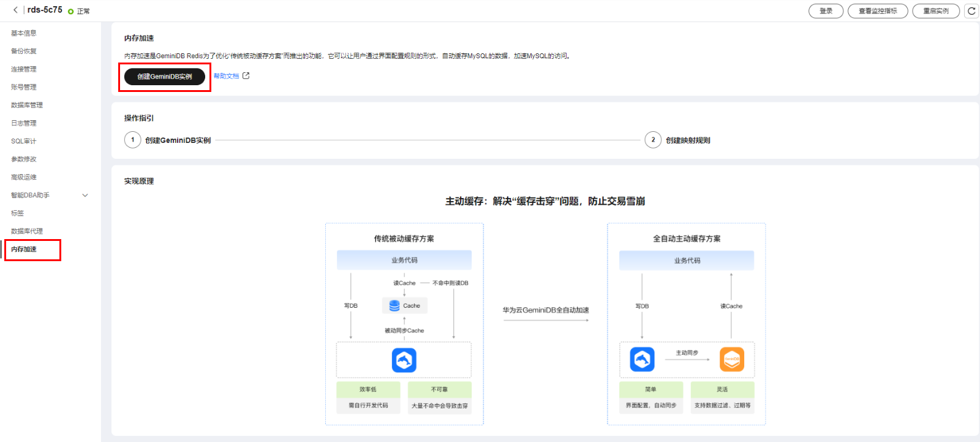Image resolution: width=980 pixels, height=442 pixels.
Task: Click step label 创建映射规则
Action: coord(688,140)
